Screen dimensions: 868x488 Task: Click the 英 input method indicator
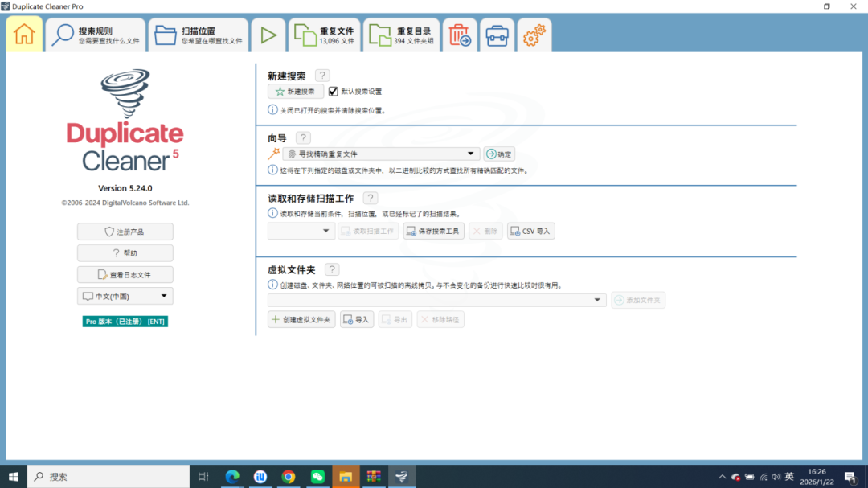(789, 477)
